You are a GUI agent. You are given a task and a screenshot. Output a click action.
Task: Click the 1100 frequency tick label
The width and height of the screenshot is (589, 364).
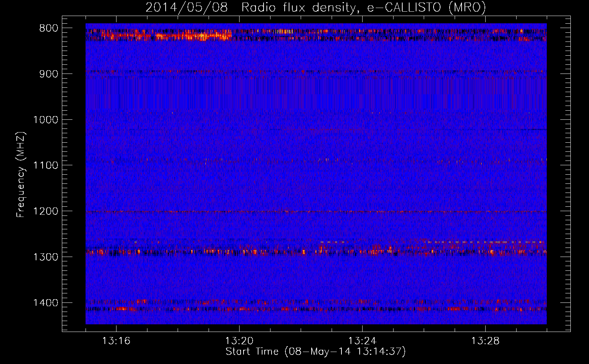46,166
